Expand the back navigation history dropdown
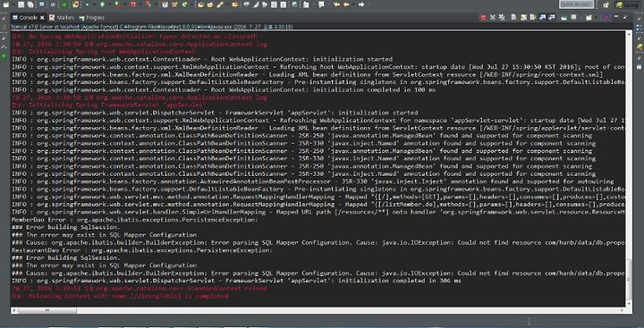The height and width of the screenshot is (328, 644). pos(352,4)
